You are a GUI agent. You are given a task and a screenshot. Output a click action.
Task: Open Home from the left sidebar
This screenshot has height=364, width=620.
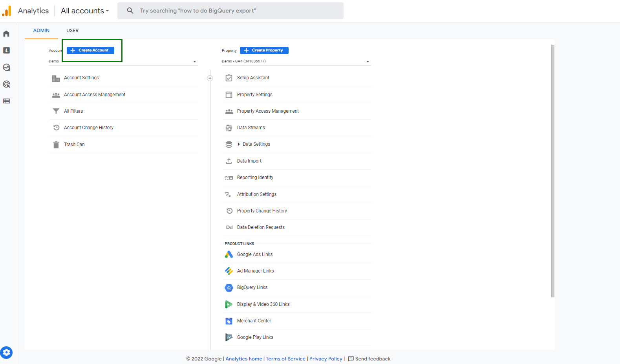6,34
